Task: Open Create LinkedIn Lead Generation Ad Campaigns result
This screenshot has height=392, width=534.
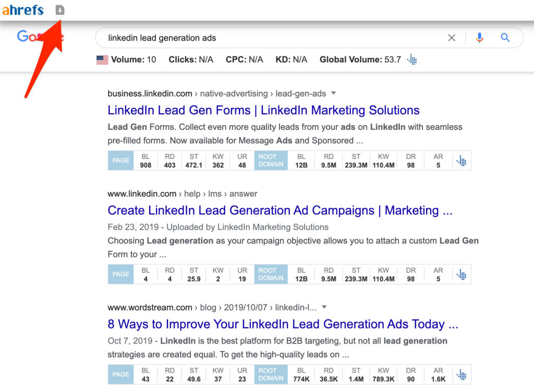Action: (x=280, y=210)
